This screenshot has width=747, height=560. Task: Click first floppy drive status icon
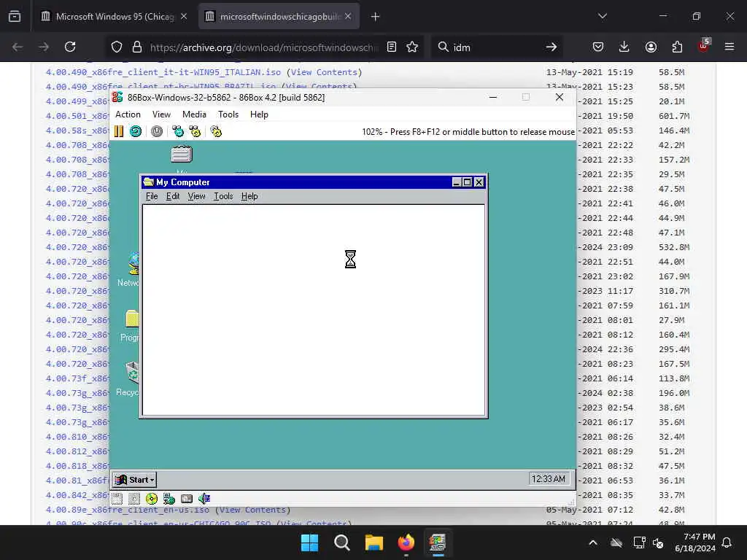(117, 499)
